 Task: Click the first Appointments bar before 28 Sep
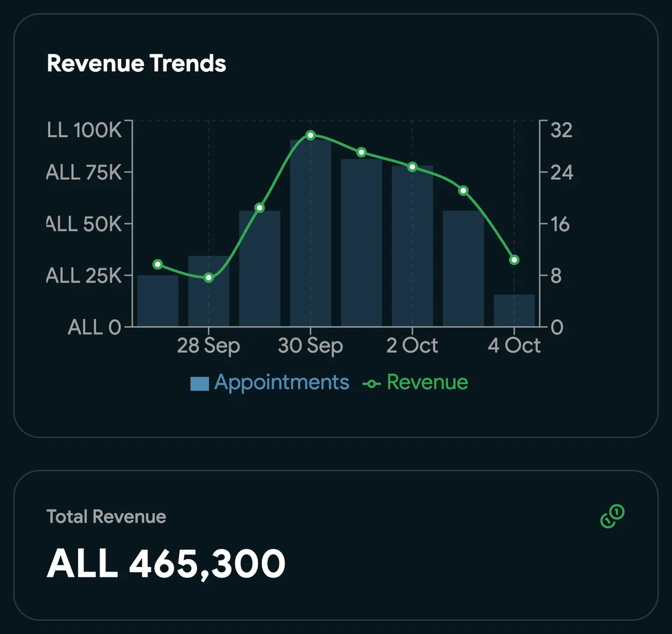click(x=157, y=301)
